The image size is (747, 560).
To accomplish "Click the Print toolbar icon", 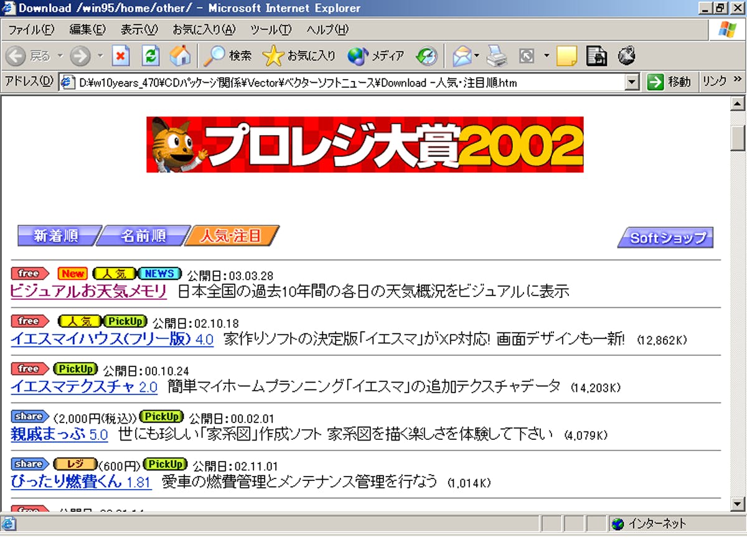I will 497,57.
